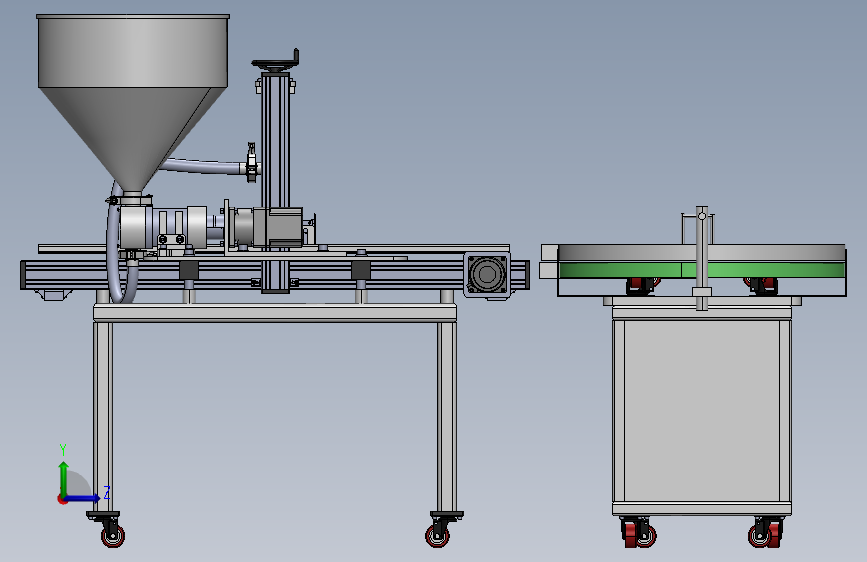Select the vertical aluminum lifting column
The height and width of the screenshot is (562, 867).
(275, 183)
